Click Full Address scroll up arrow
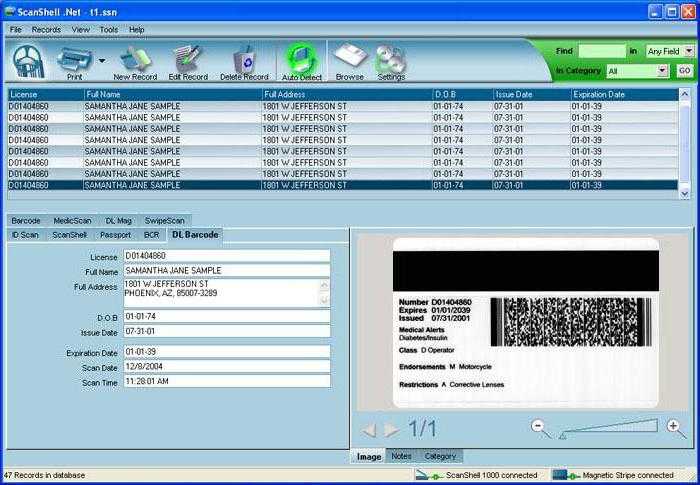This screenshot has width=700, height=485. pyautogui.click(x=325, y=285)
